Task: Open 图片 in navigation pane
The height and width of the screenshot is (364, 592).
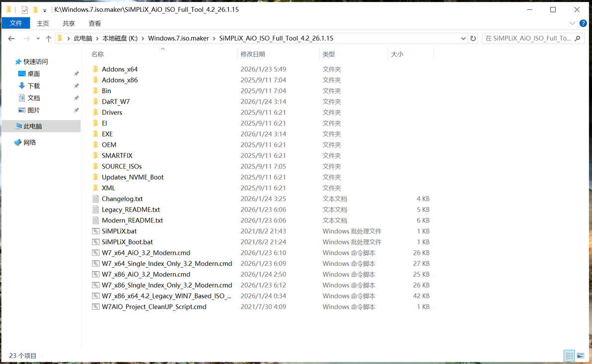Action: tap(34, 110)
